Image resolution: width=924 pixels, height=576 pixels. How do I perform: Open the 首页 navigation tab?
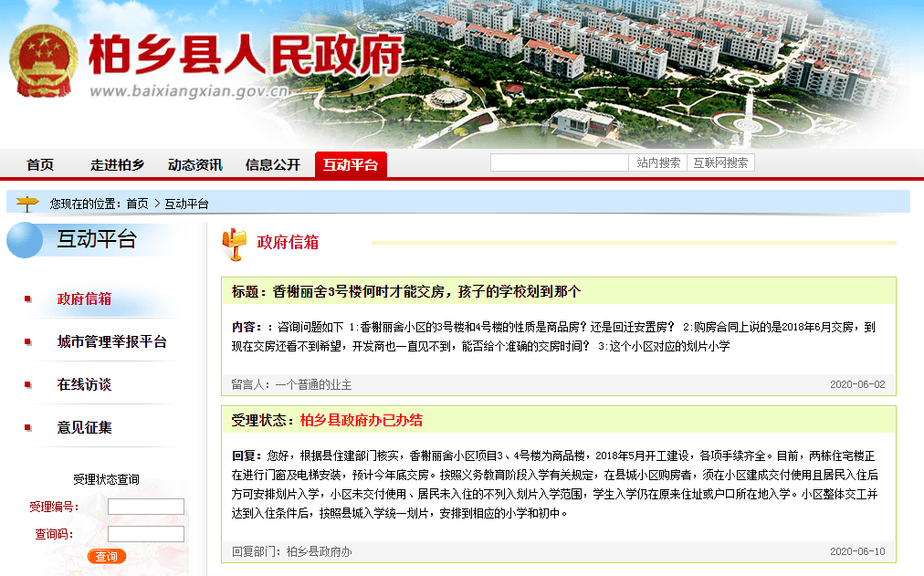[40, 165]
